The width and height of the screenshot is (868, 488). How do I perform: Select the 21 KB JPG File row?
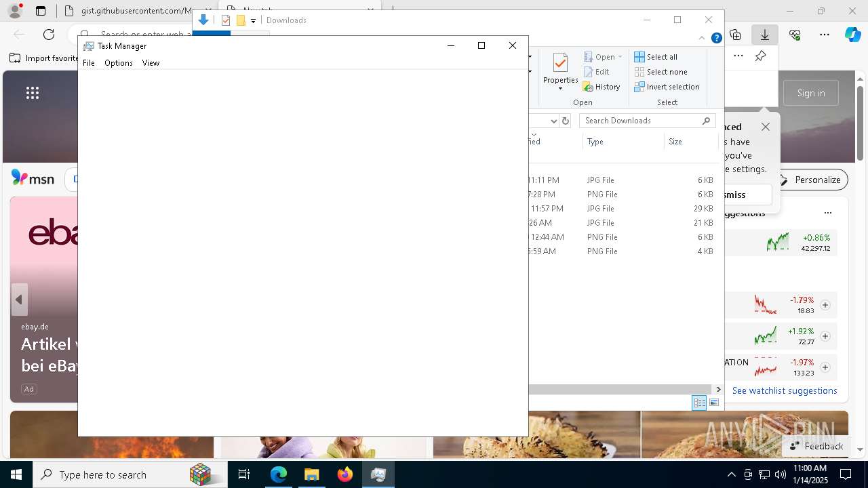pyautogui.click(x=623, y=223)
